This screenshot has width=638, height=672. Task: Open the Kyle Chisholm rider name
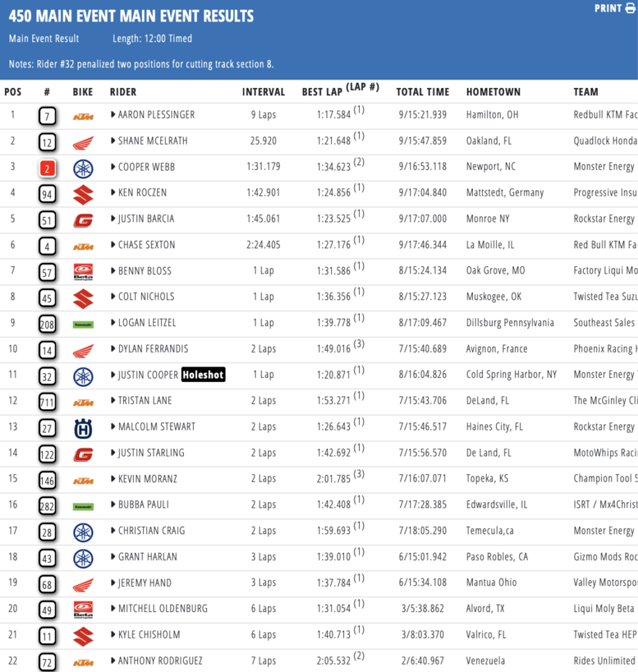pos(149,635)
